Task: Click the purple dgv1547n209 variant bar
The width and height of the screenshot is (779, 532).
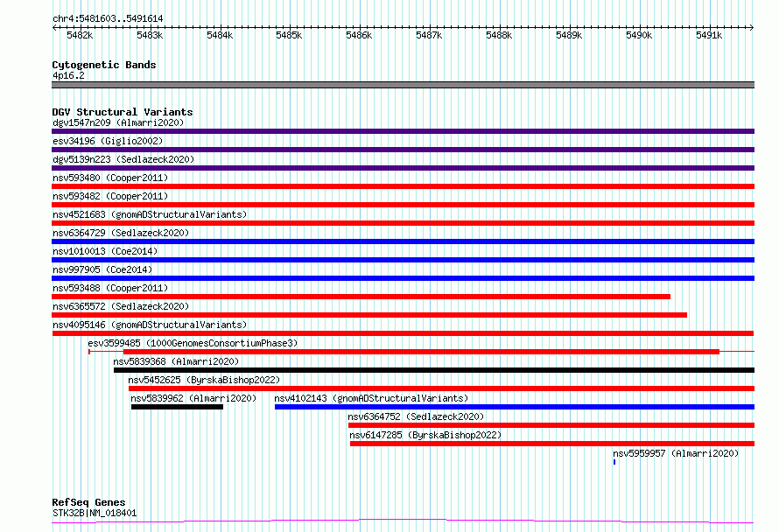Action: 403,131
